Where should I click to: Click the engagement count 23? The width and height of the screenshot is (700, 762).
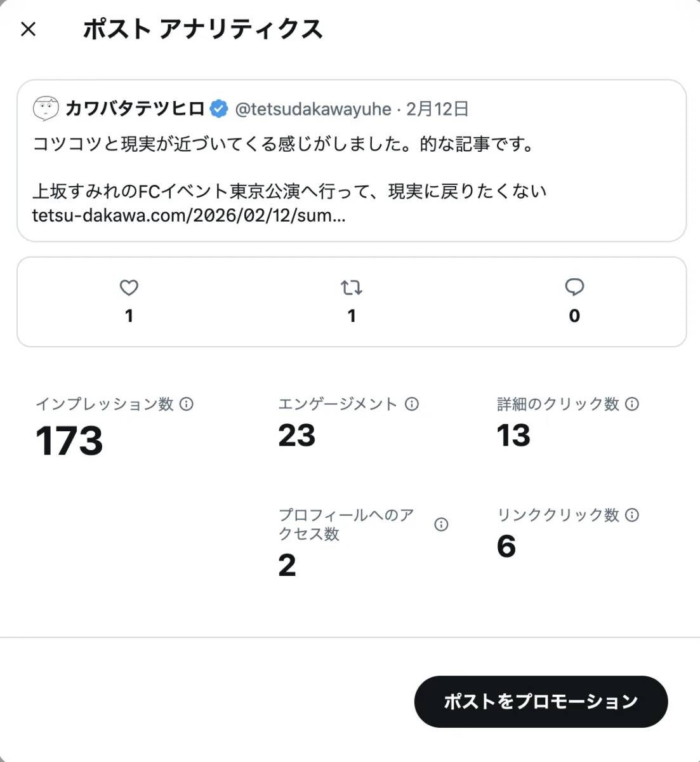coord(297,436)
